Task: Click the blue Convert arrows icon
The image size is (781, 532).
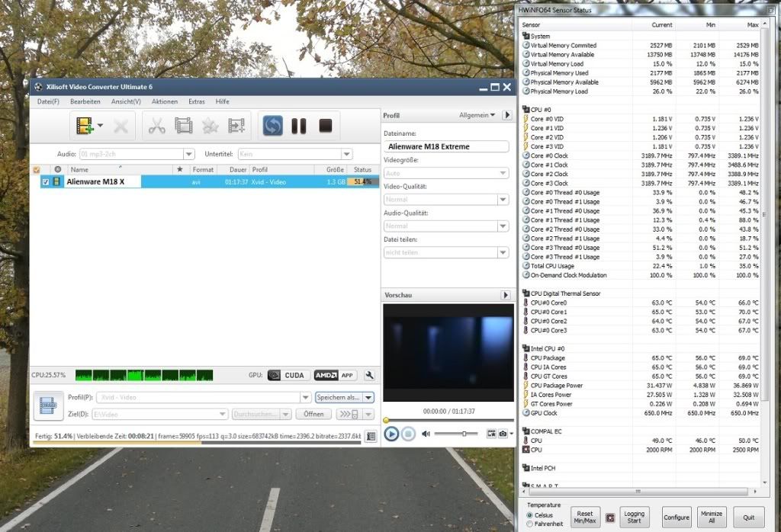Action: point(272,126)
